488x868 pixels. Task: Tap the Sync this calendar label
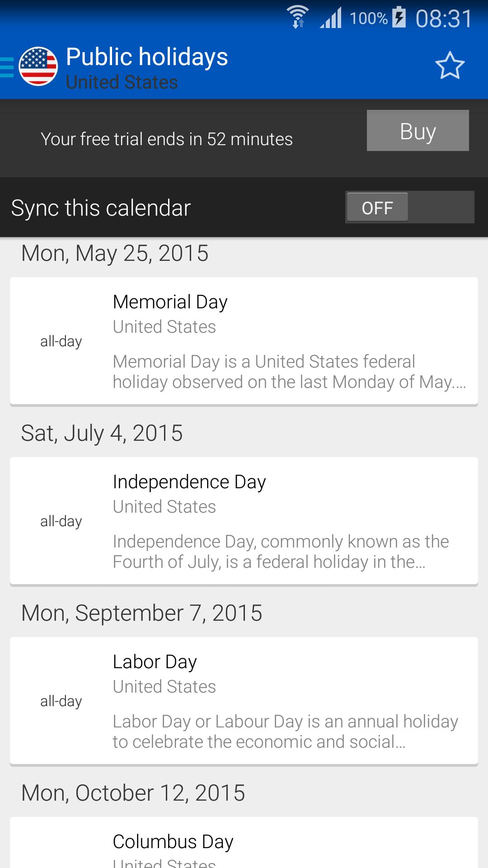pos(101,208)
